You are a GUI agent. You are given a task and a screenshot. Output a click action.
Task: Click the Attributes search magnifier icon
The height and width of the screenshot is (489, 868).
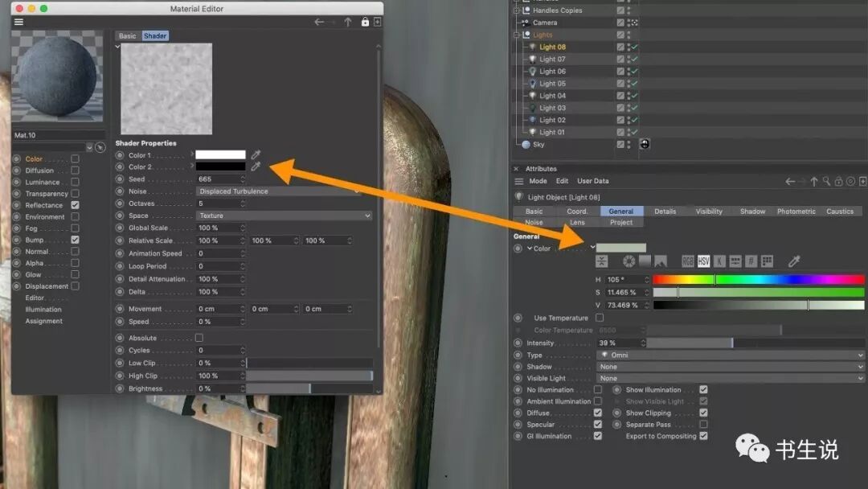[826, 181]
